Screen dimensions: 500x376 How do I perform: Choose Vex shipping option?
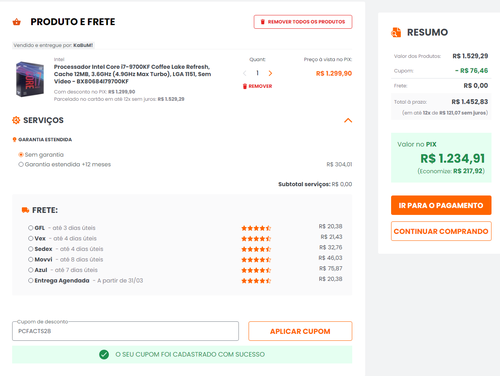point(31,238)
